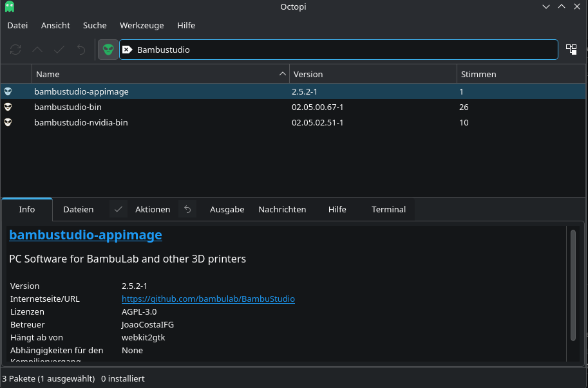Open the Datei menu

(x=17, y=25)
